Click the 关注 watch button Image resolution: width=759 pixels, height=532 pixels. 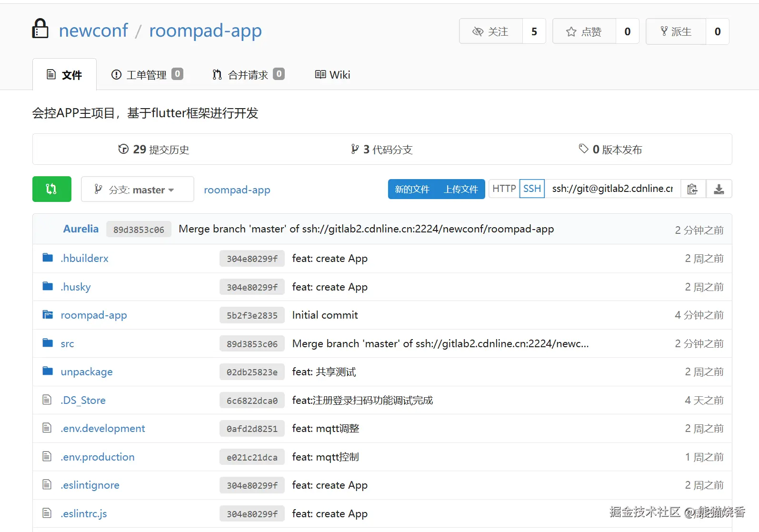pos(491,31)
